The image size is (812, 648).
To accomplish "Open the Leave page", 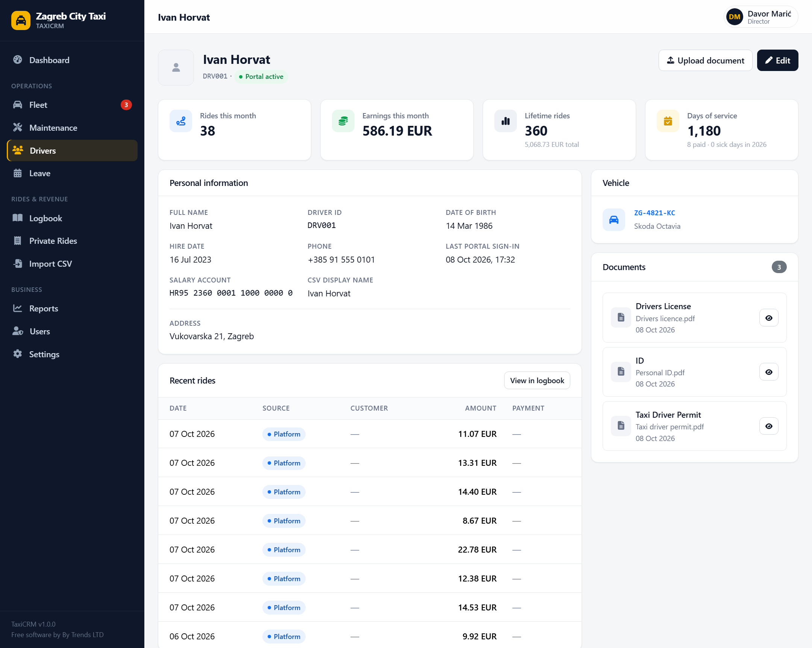I will coord(72,173).
